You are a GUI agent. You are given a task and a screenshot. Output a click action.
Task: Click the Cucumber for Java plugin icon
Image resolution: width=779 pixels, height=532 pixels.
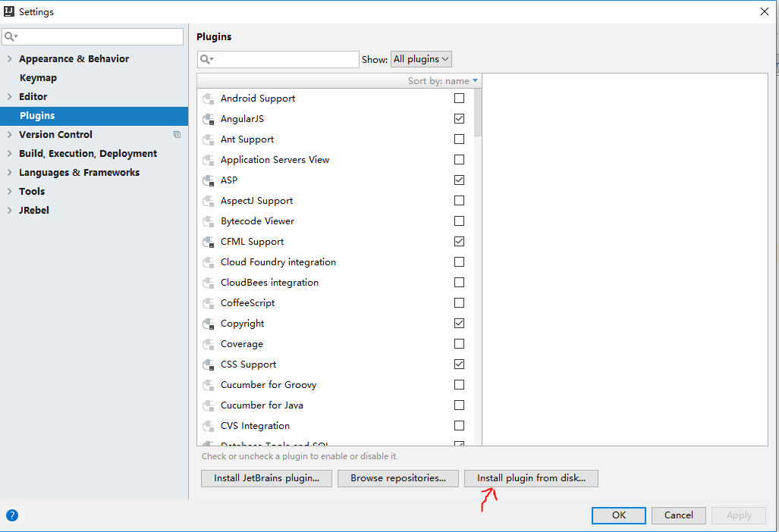208,405
